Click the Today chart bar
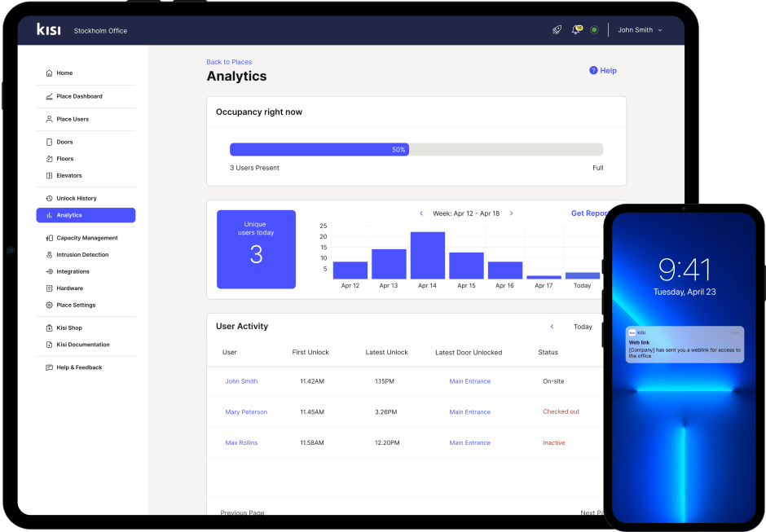 tap(583, 275)
